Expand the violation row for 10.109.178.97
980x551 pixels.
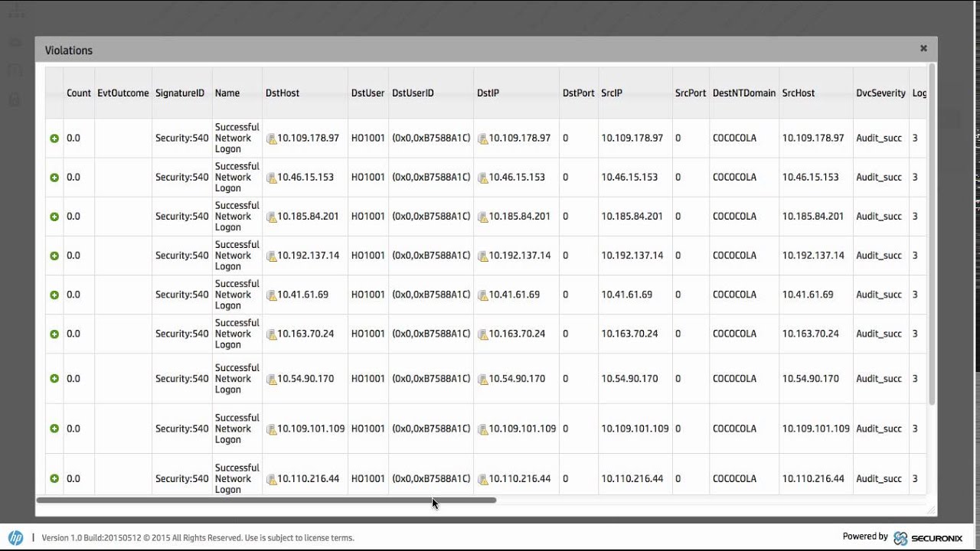[x=54, y=139]
